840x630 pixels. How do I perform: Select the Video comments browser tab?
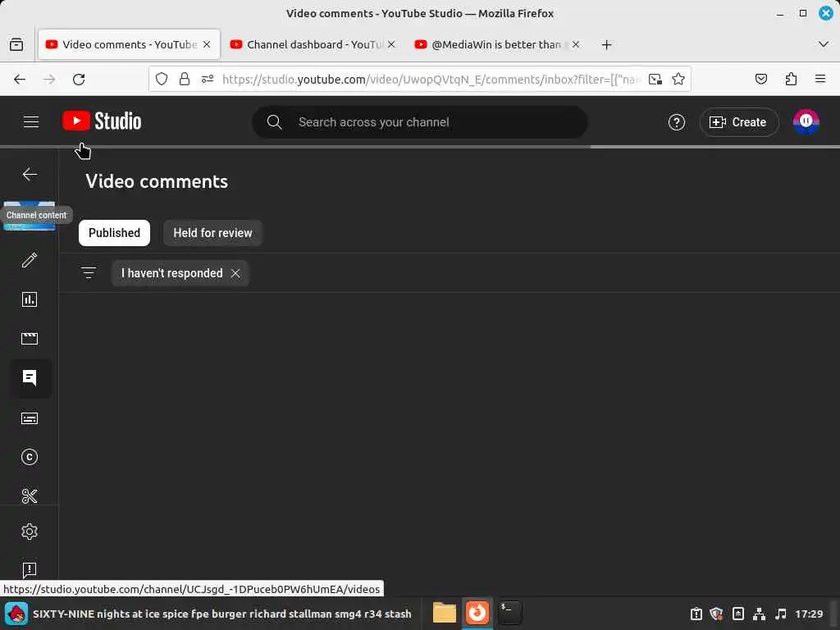click(129, 44)
